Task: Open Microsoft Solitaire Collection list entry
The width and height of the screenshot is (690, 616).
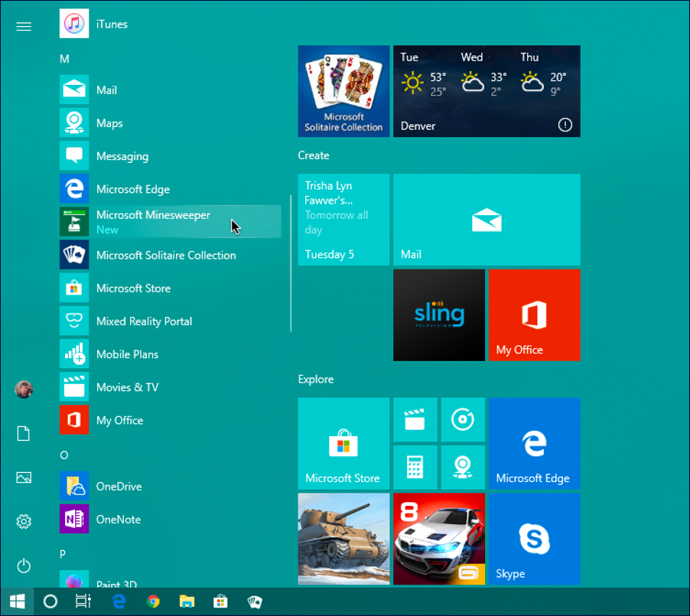Action: tap(171, 255)
